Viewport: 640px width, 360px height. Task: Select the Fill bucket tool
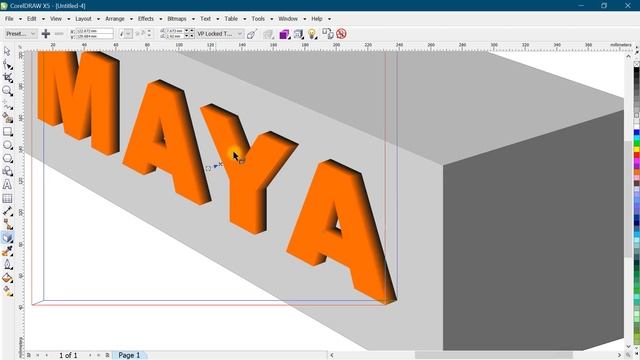7,278
